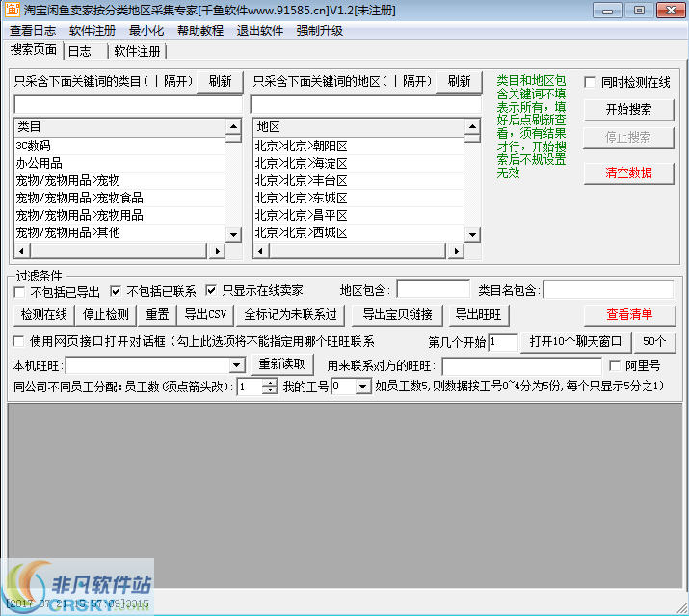Focus the 第几个开始 number field
Viewport: 689px width, 616px height.
point(503,342)
